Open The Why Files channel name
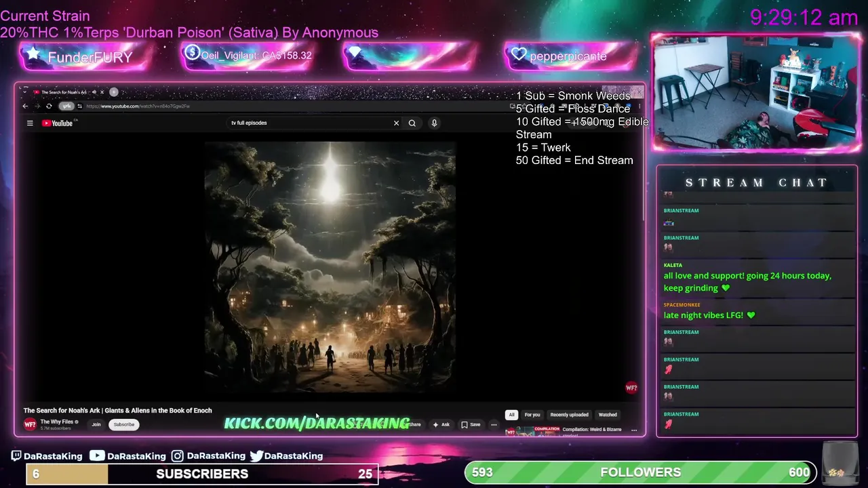The width and height of the screenshot is (868, 488). click(x=57, y=422)
